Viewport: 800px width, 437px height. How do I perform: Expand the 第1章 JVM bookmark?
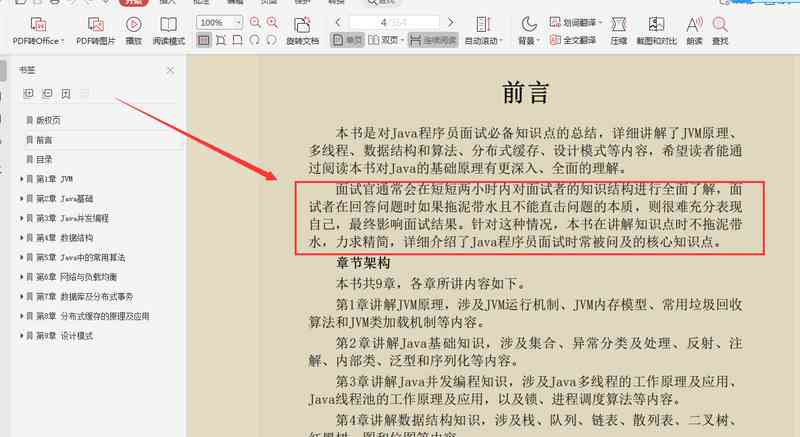click(21, 179)
